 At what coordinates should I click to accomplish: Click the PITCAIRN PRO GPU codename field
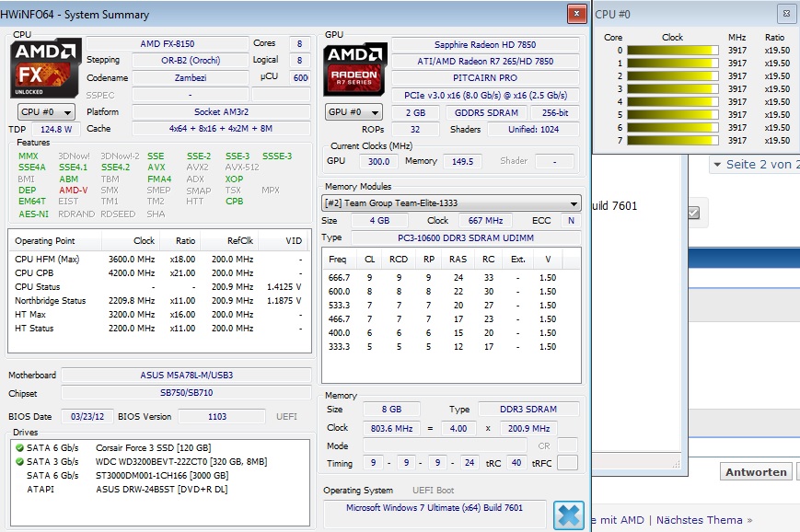tap(485, 78)
